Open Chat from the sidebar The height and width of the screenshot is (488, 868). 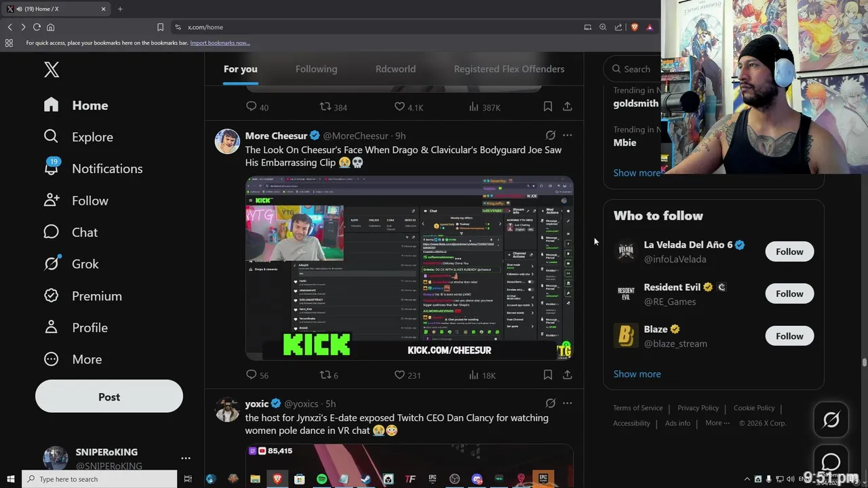click(71, 232)
